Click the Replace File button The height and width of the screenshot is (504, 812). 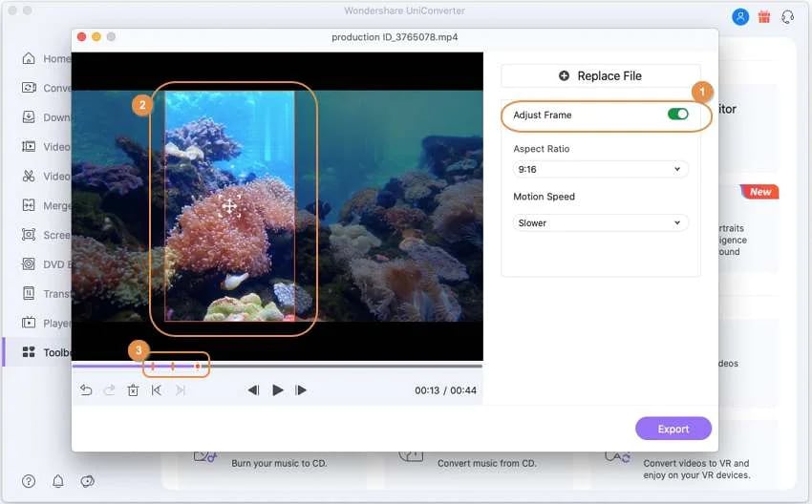[600, 76]
